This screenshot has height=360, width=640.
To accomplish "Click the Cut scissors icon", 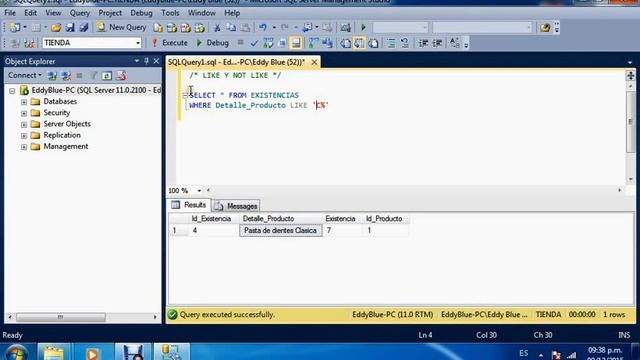I will click(217, 28).
